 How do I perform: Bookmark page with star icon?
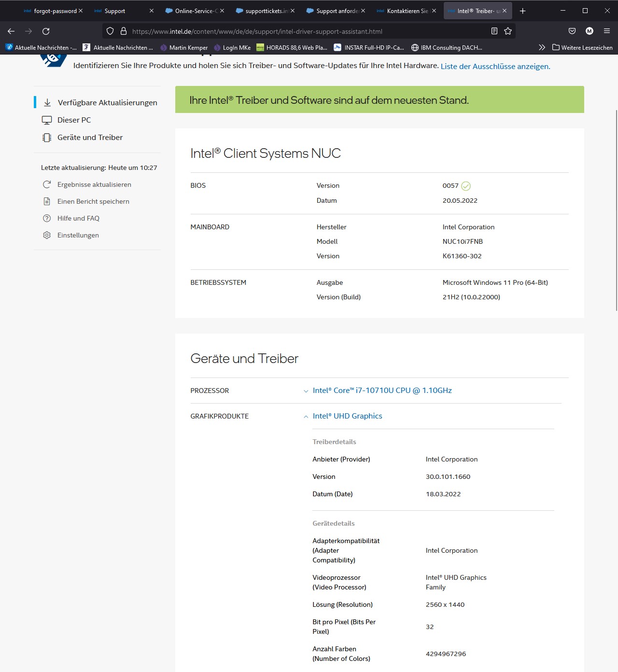click(x=508, y=31)
